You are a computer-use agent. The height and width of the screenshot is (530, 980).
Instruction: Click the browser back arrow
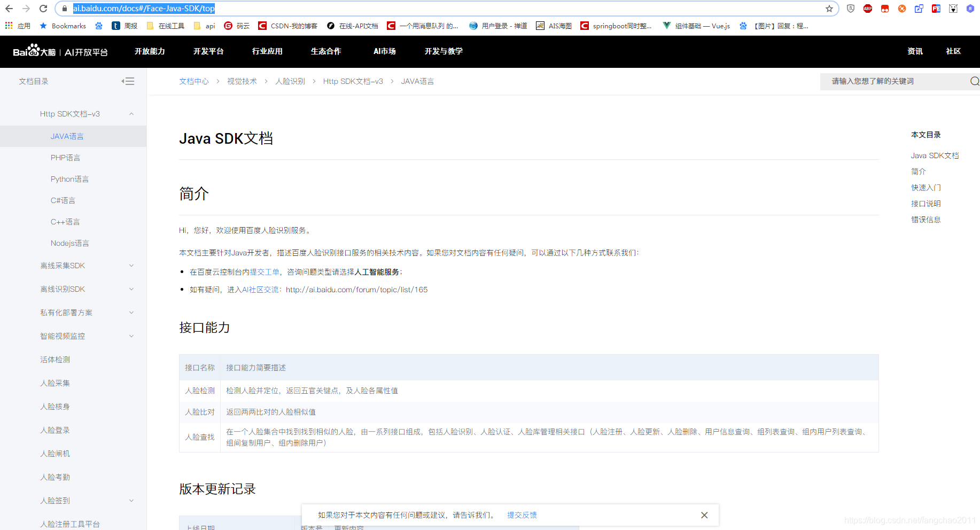click(9, 8)
